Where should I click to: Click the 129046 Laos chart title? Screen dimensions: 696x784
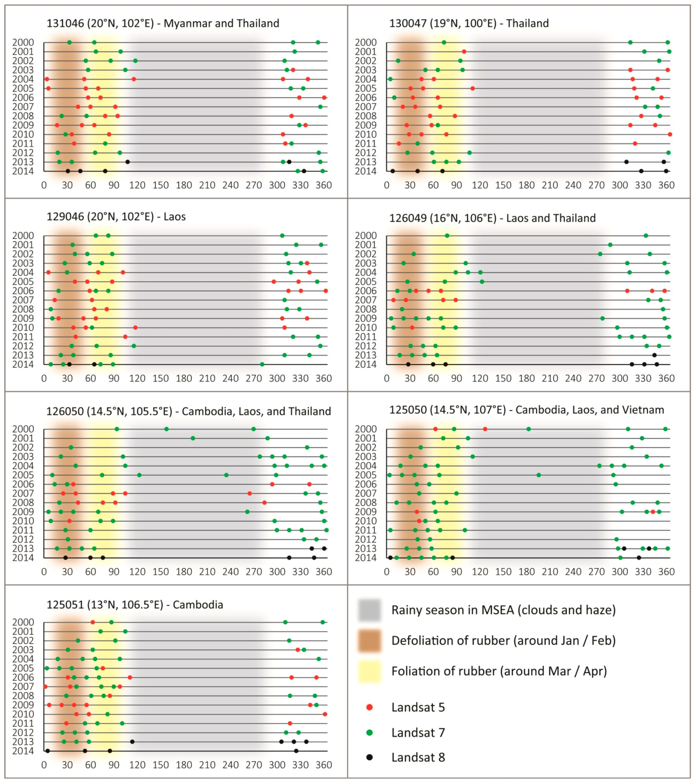point(116,217)
